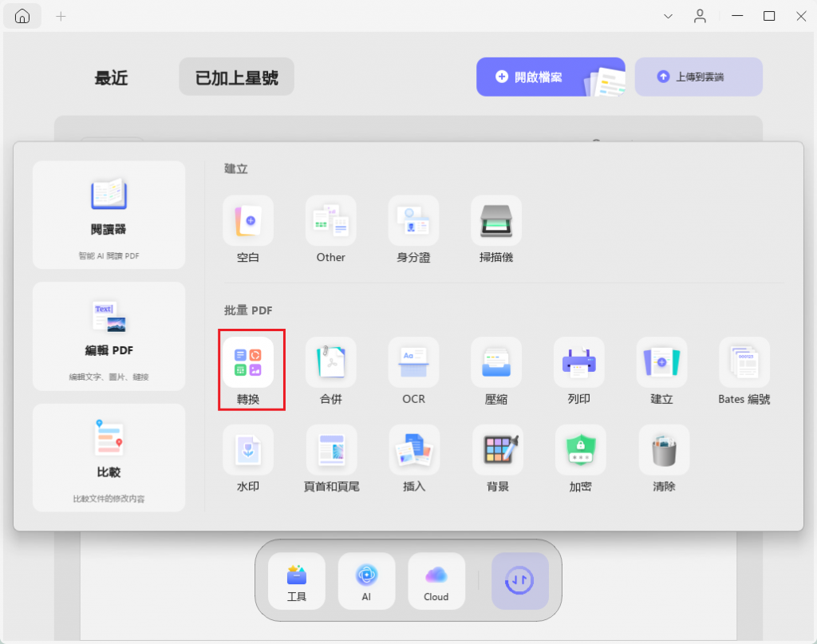Go to the home tab icon
Screen dimensions: 817x644
[22, 16]
